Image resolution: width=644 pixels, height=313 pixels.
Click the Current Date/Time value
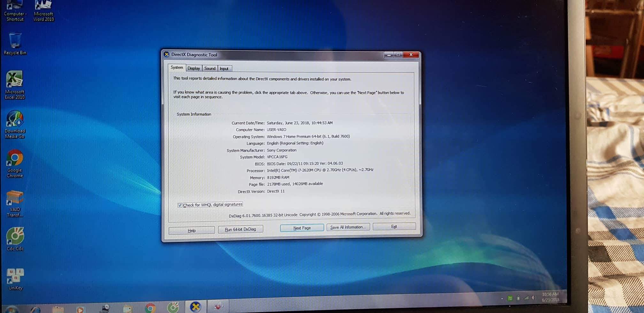point(300,123)
